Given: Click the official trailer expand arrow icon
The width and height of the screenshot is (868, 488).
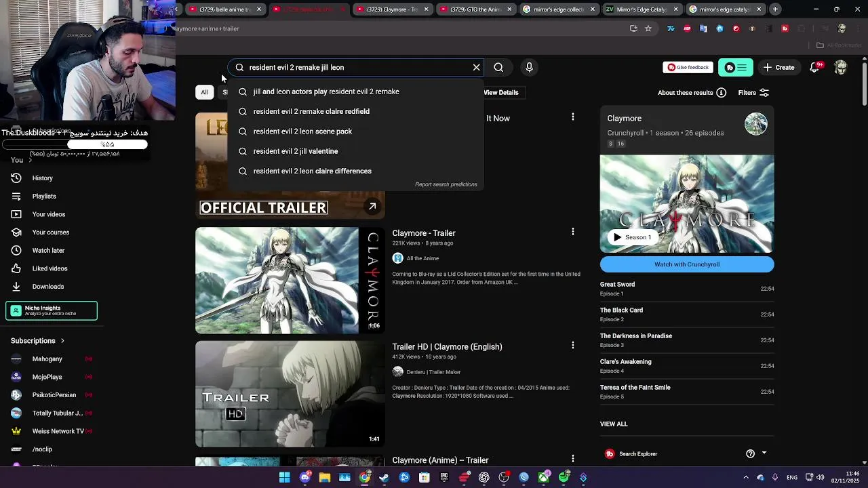Looking at the screenshot, I should [372, 207].
